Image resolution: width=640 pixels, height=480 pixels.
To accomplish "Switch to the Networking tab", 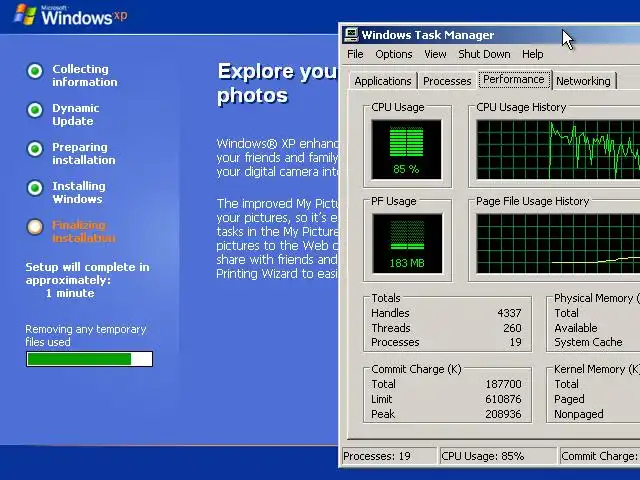I will 583,81.
